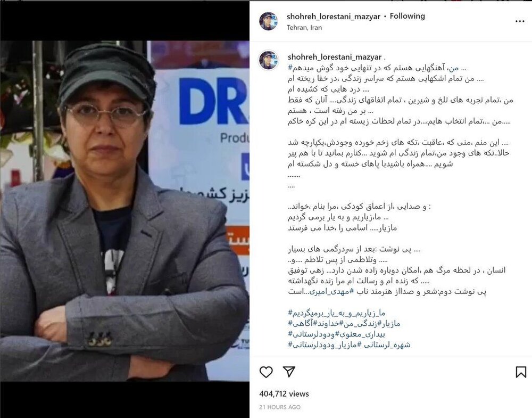The height and width of the screenshot is (418, 532).
Task: Share post via paper plane icon
Action: point(289,372)
